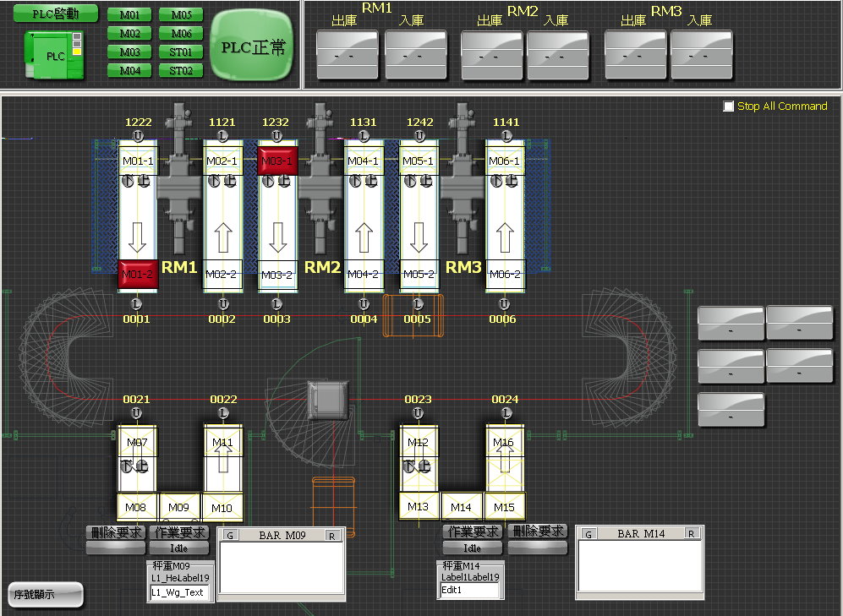Click the U indicator above station 0021
Viewport: 843px width, 616px height.
coord(135,413)
